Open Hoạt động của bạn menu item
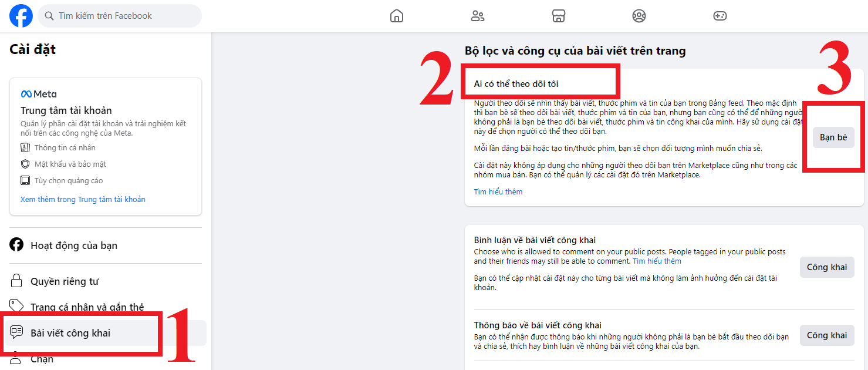Image resolution: width=868 pixels, height=370 pixels. point(74,245)
